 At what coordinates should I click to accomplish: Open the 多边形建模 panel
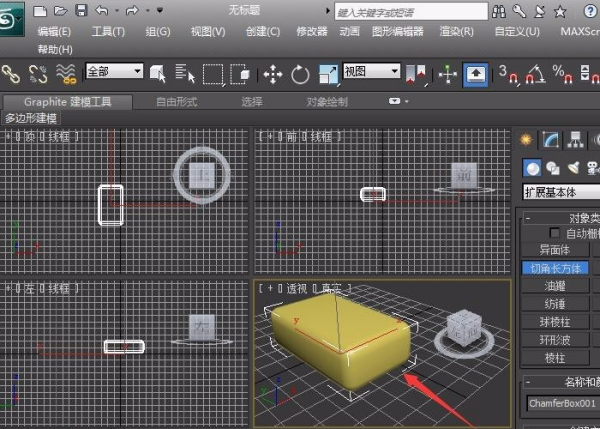coord(31,118)
